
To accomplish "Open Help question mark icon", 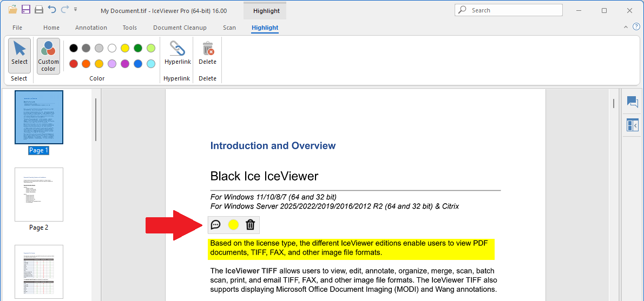I will click(636, 27).
